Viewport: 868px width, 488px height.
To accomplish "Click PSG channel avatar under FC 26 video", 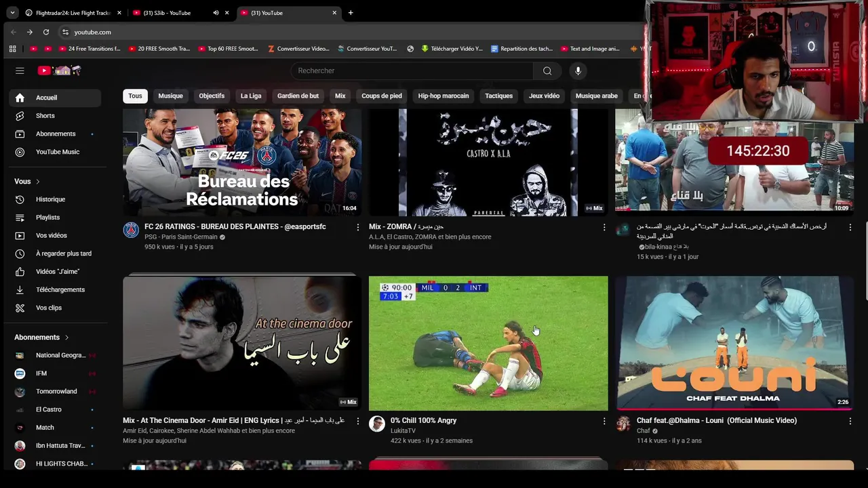I will pyautogui.click(x=131, y=230).
